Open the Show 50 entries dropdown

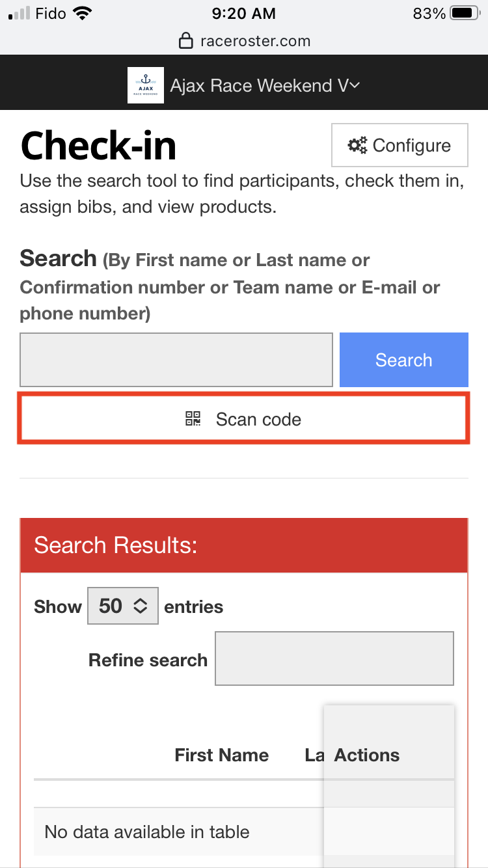pos(122,605)
